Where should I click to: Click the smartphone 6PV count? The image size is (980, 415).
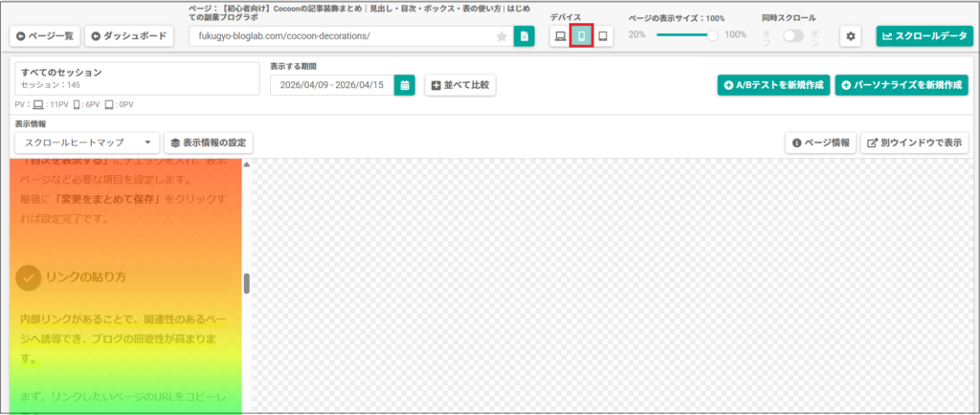92,105
